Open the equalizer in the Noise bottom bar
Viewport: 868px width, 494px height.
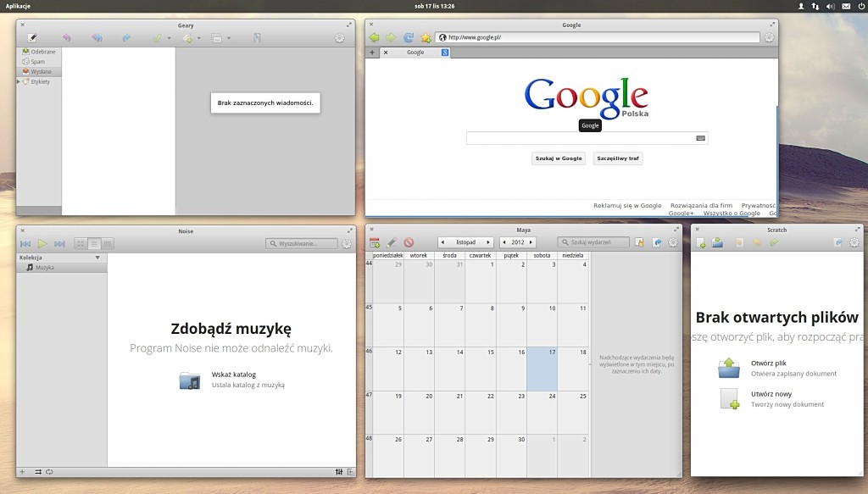click(x=339, y=472)
